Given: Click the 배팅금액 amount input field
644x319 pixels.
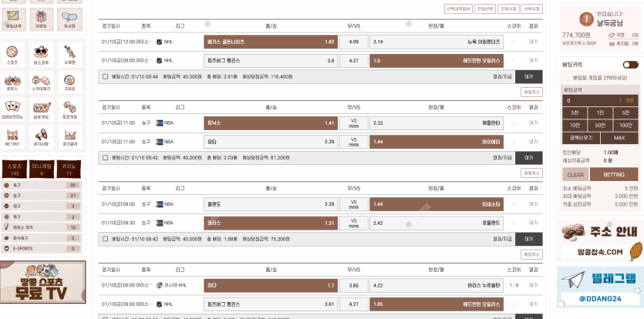Looking at the screenshot, I should click(x=591, y=100).
